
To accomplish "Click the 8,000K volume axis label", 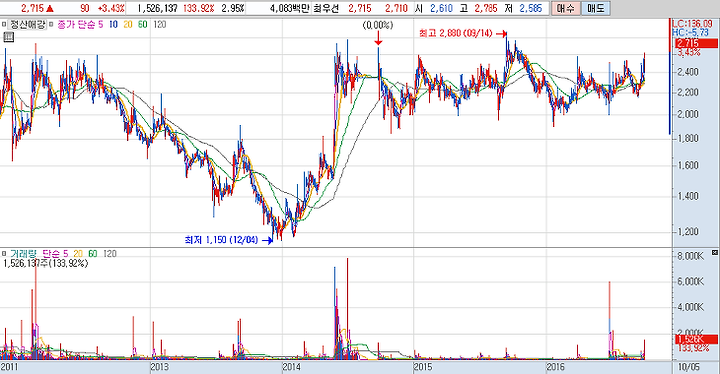I will 691,256.
